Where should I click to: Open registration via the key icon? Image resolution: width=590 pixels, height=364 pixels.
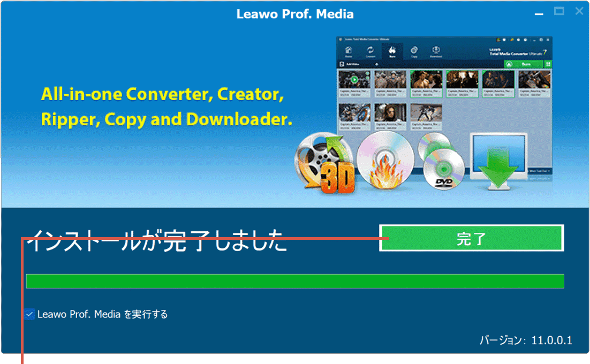[511, 39]
